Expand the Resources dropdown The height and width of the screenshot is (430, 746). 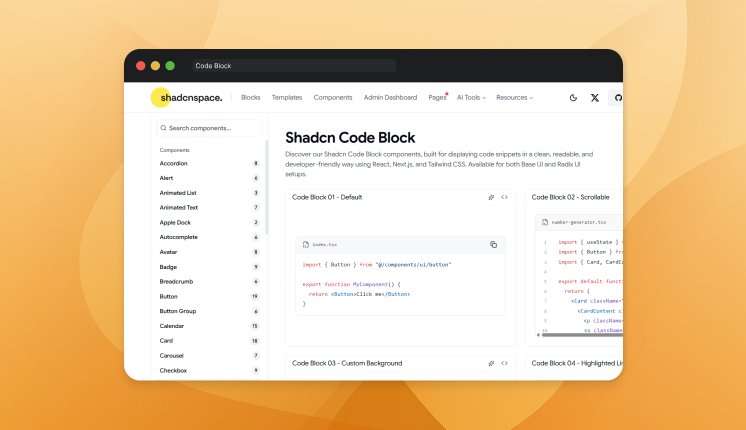(x=514, y=98)
